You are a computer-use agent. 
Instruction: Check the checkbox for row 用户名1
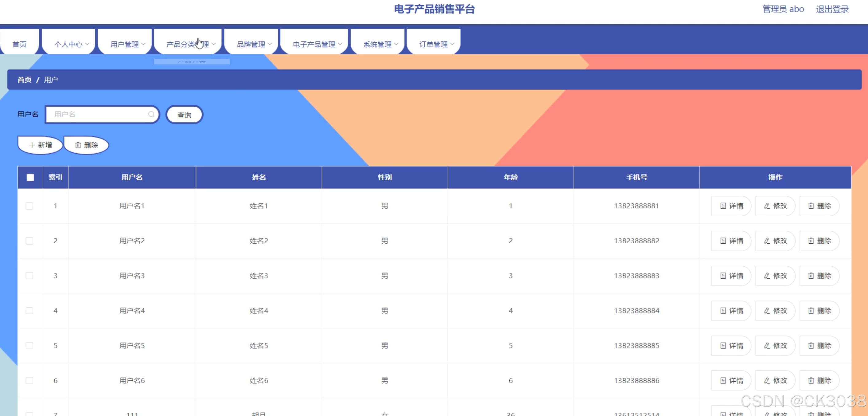tap(30, 206)
